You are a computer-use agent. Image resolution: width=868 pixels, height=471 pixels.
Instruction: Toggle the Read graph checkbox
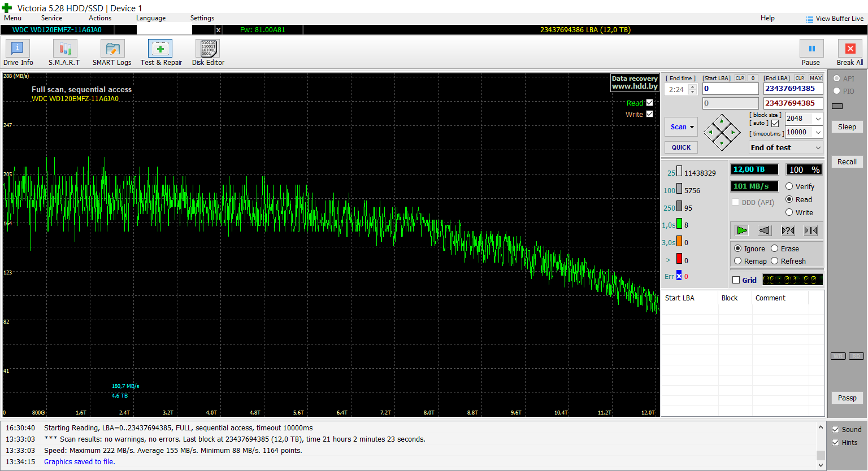[649, 103]
